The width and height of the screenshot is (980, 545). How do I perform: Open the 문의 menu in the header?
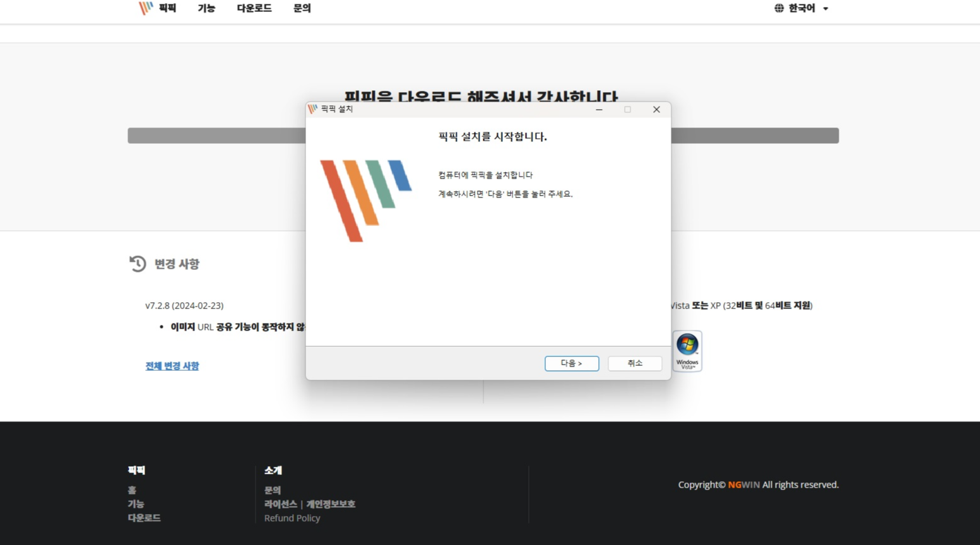[x=302, y=8]
